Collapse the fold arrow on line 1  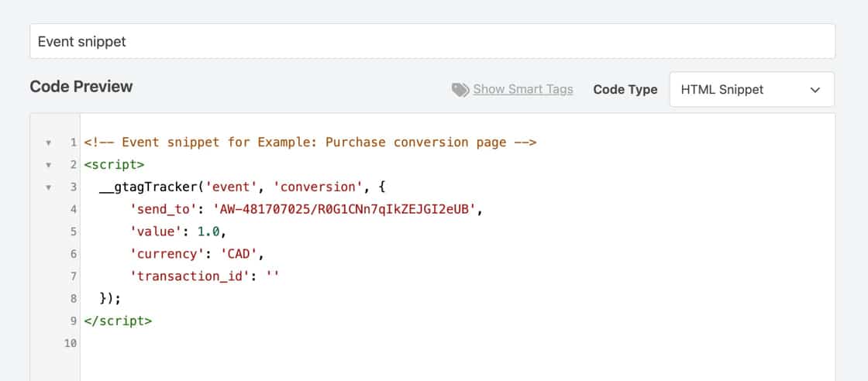[48, 142]
